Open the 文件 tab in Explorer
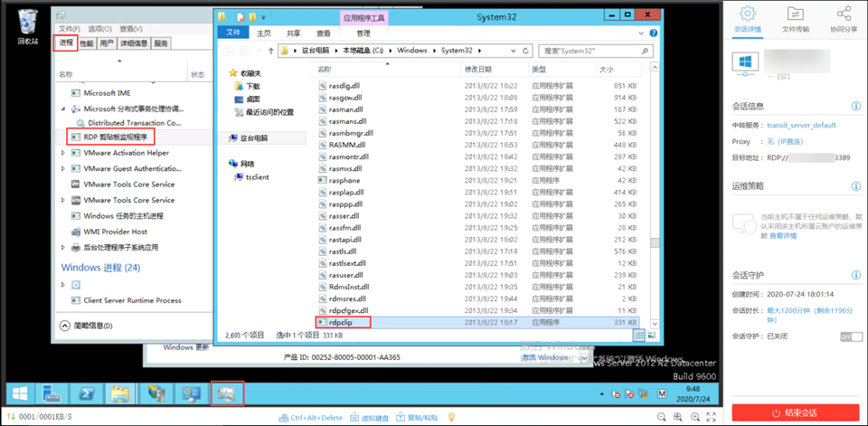Viewport: 868px width, 426px height. pos(233,33)
